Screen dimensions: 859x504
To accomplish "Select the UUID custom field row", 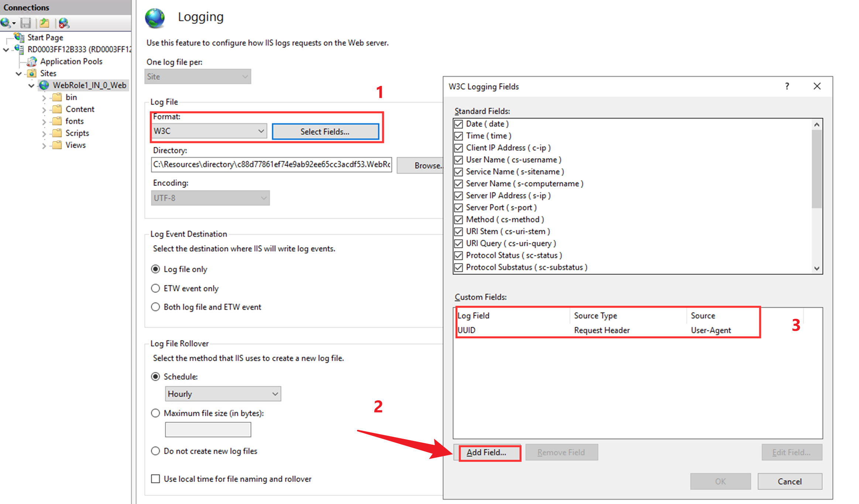I will pyautogui.click(x=467, y=330).
